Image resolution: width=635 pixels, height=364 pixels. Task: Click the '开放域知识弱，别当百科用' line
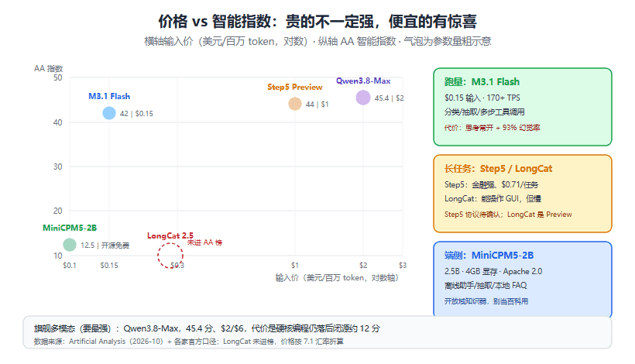click(x=486, y=301)
